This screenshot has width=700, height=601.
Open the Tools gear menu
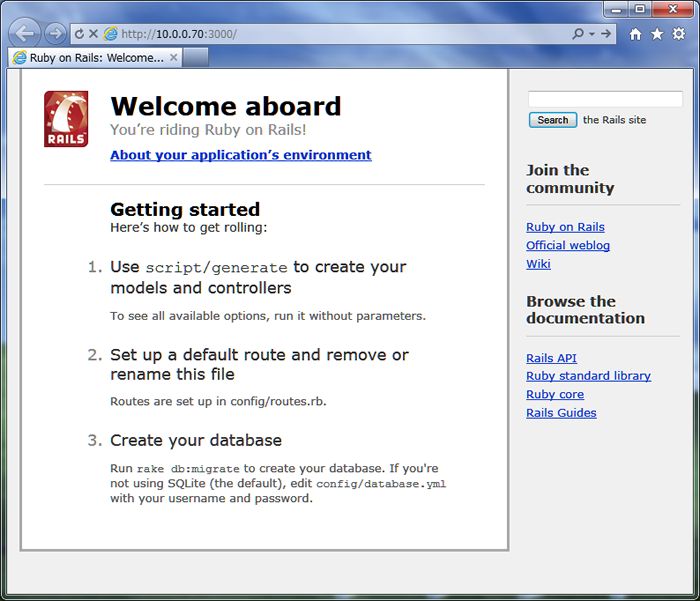tap(679, 34)
